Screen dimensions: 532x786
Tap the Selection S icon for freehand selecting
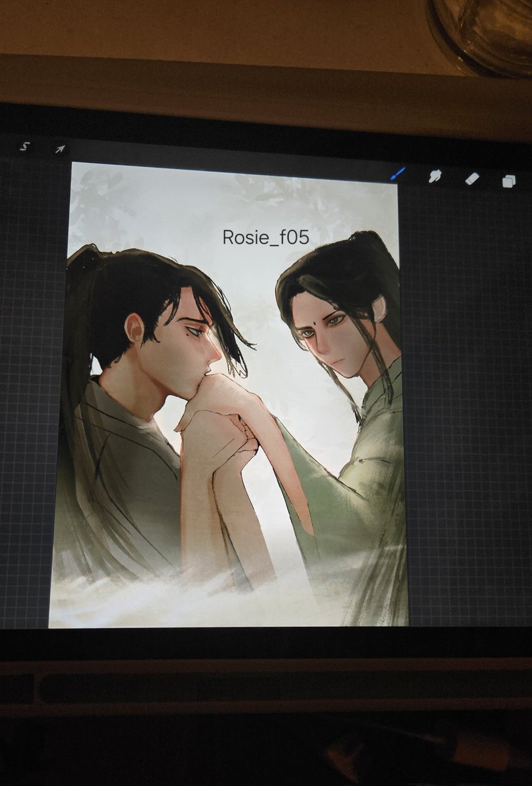click(25, 145)
